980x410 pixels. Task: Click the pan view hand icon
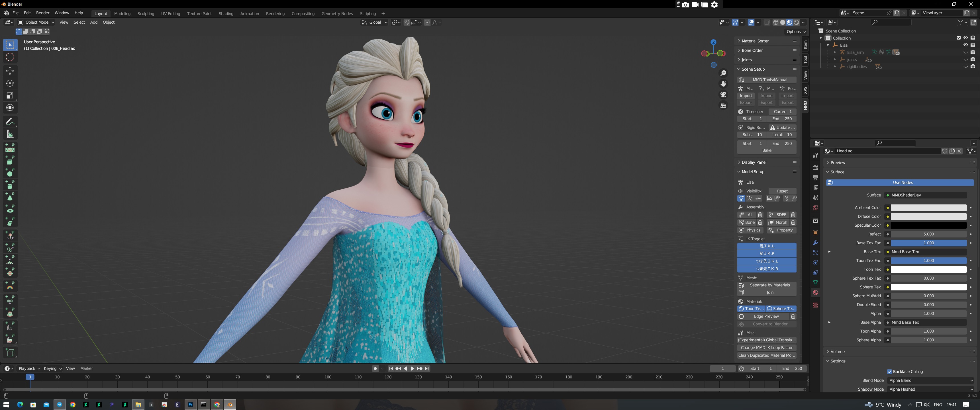pos(723,84)
